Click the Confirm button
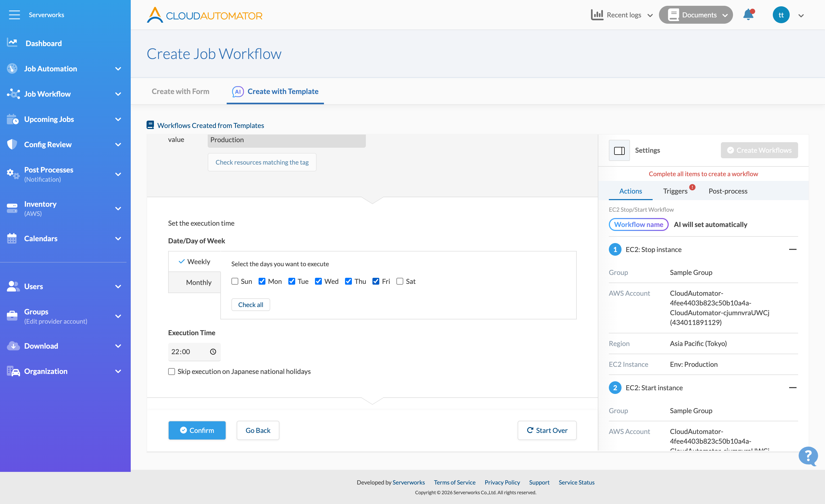The image size is (825, 504). (x=197, y=431)
